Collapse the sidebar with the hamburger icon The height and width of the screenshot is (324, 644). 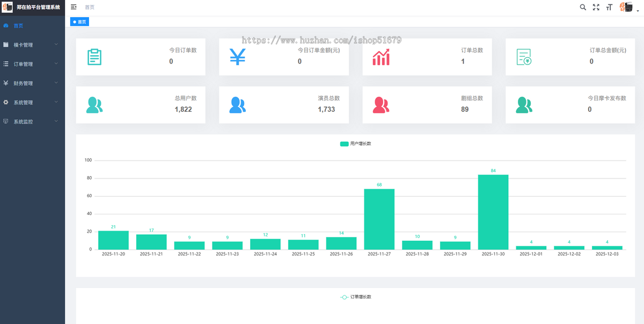[74, 7]
